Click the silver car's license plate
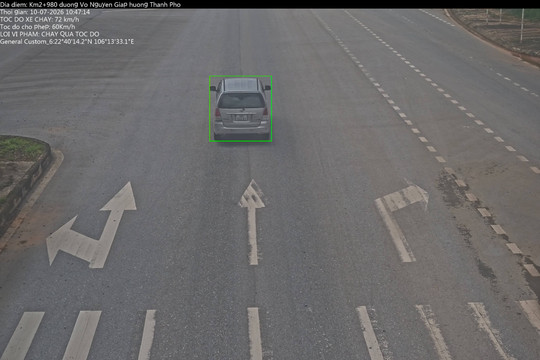 tap(241, 118)
